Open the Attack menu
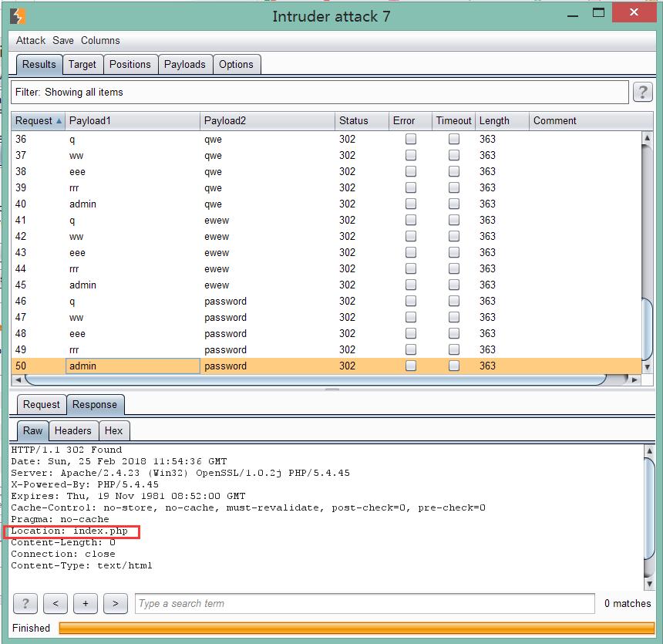Viewport: 663px width, 644px height. click(31, 40)
